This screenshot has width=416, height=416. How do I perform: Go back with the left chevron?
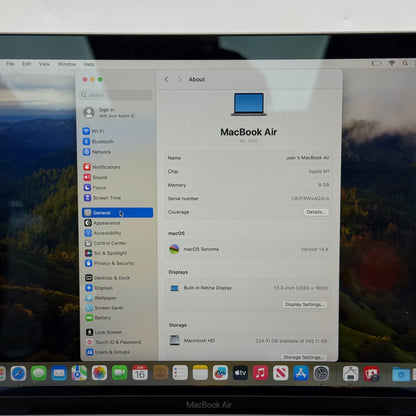(166, 79)
